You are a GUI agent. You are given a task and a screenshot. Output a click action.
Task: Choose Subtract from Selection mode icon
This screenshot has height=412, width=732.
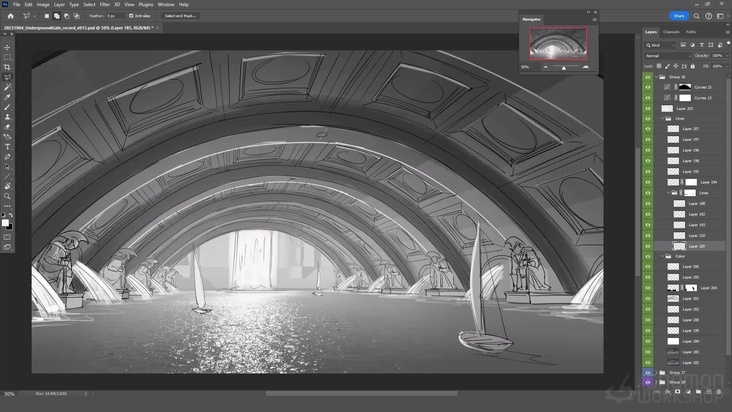coord(66,16)
